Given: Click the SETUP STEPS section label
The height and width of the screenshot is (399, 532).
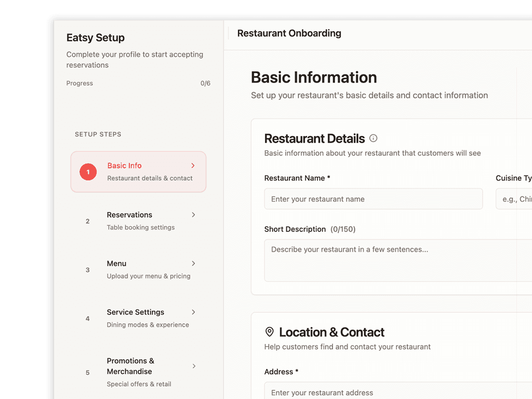Looking at the screenshot, I should pos(98,135).
